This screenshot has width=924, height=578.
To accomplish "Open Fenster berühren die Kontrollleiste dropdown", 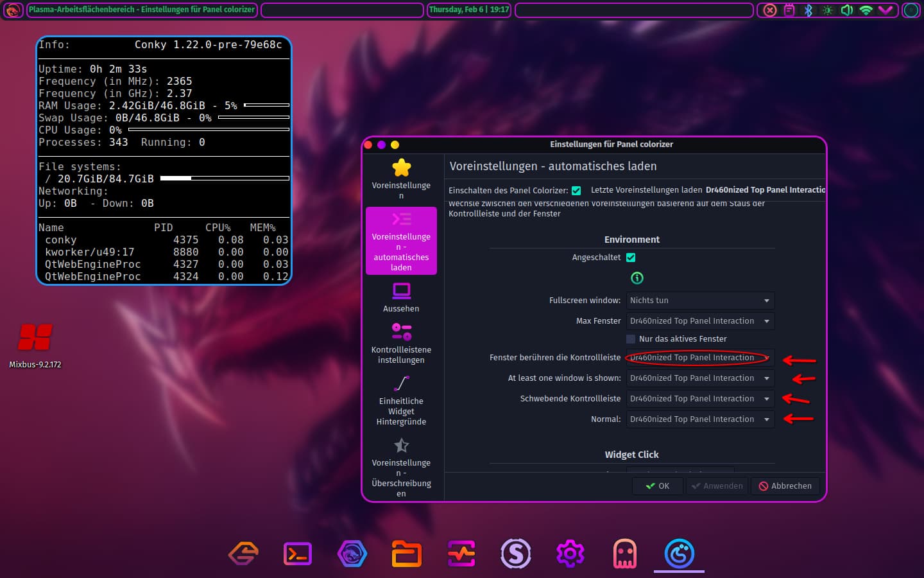I will click(x=700, y=358).
